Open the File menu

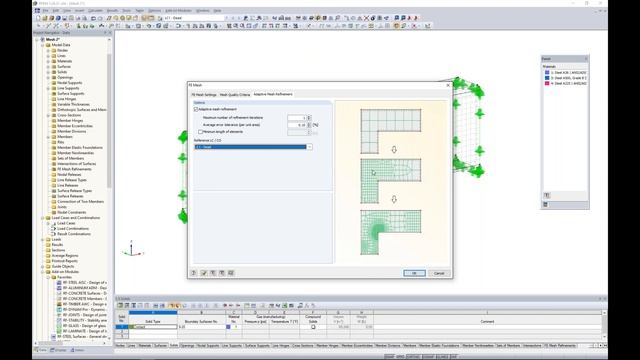click(x=45, y=11)
